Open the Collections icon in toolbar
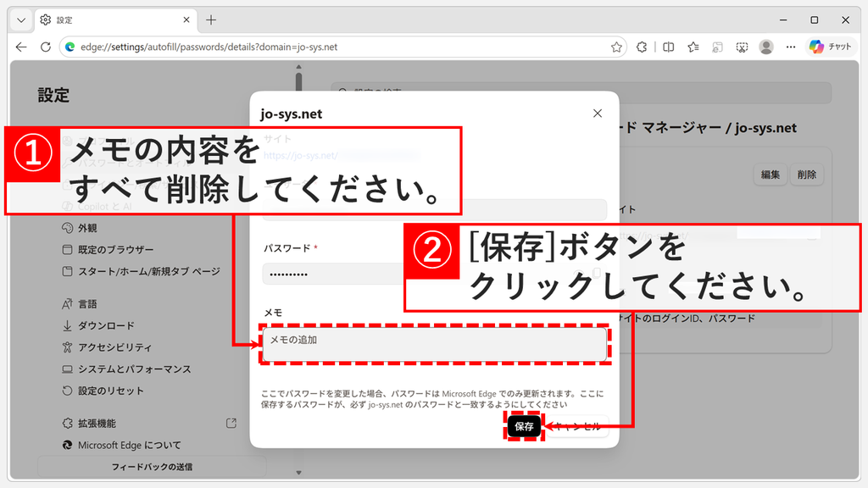The width and height of the screenshot is (868, 488). click(x=717, y=47)
